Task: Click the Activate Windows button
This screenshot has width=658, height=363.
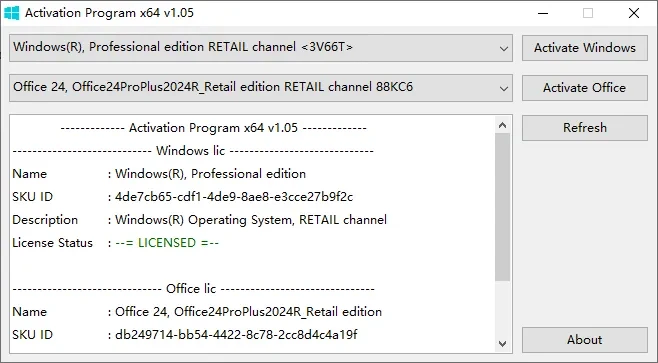Action: 585,48
